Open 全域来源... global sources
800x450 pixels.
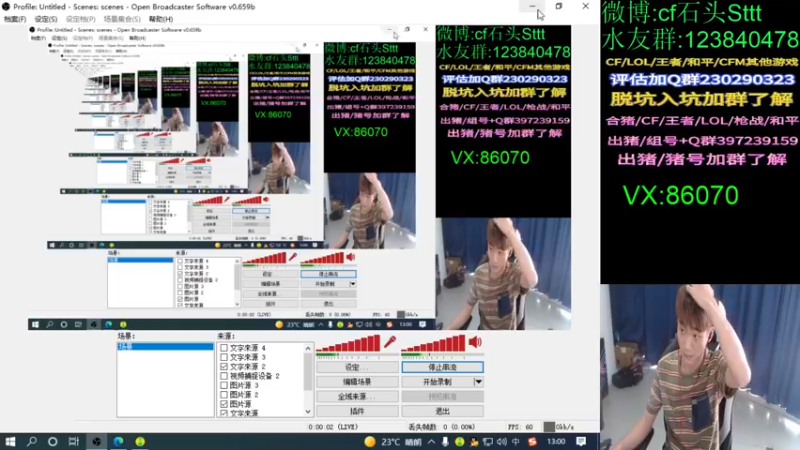click(x=357, y=396)
